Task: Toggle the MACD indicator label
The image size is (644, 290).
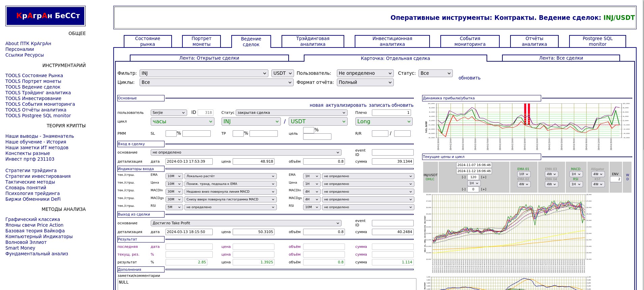Action: (x=576, y=169)
